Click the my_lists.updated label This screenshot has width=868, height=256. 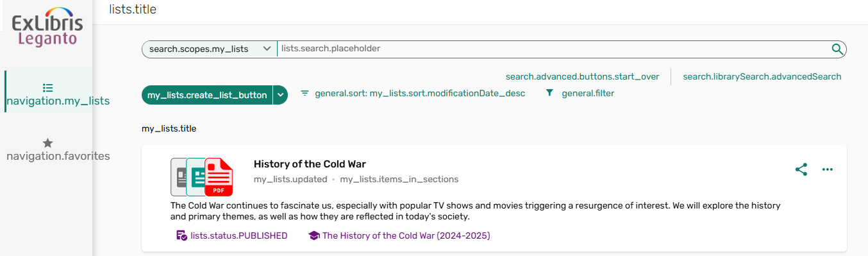pos(290,179)
